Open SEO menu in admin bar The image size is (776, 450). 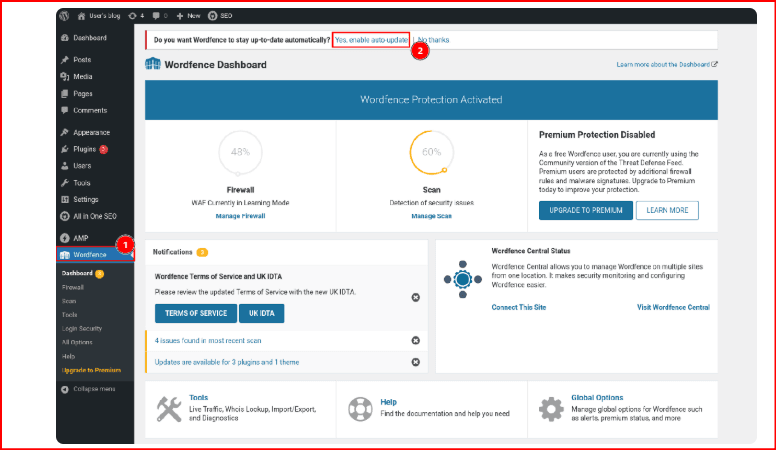(x=220, y=16)
